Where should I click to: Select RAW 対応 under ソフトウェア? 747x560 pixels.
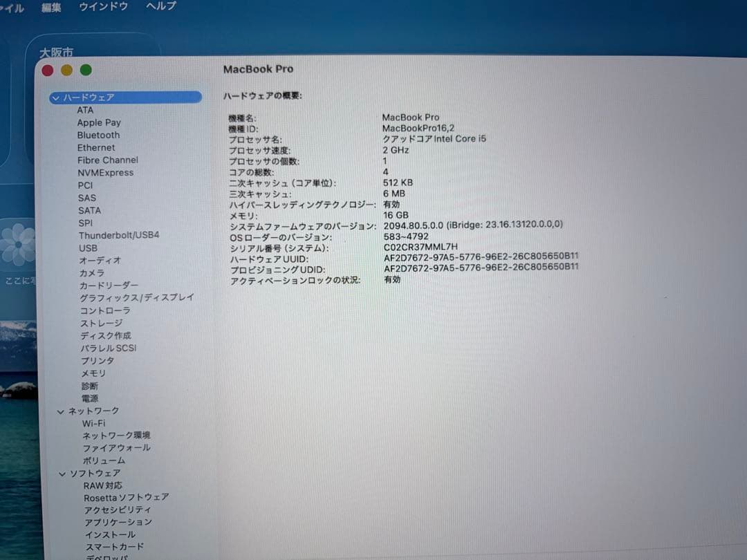click(103, 486)
